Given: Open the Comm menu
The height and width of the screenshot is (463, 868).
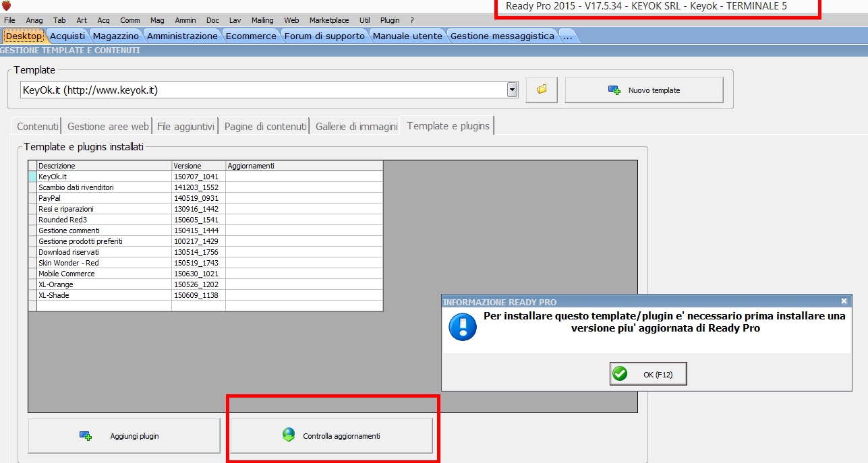Looking at the screenshot, I should (x=130, y=20).
